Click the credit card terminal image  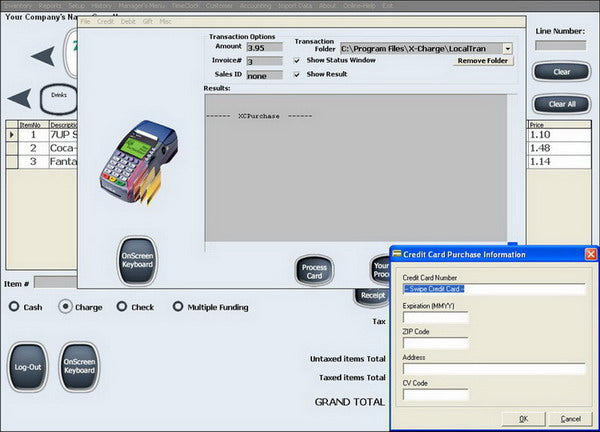tap(139, 162)
